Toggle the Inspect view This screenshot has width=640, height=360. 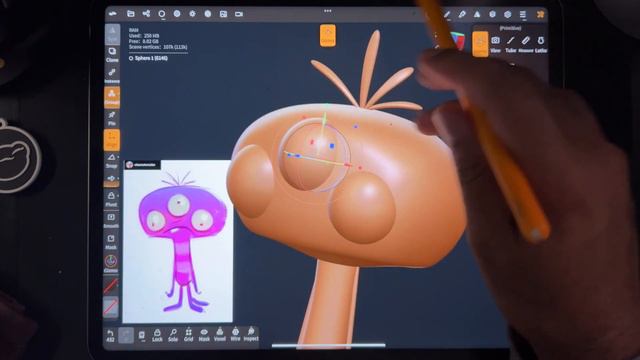(251, 335)
